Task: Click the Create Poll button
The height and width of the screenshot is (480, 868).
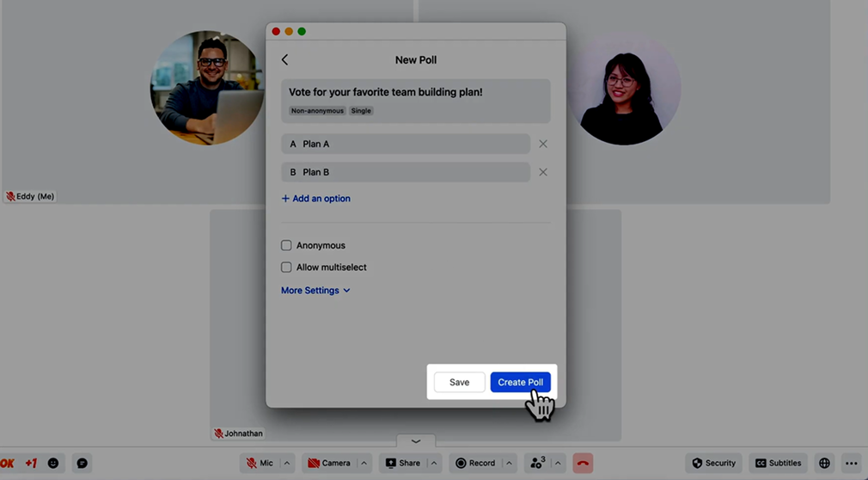Action: click(521, 382)
